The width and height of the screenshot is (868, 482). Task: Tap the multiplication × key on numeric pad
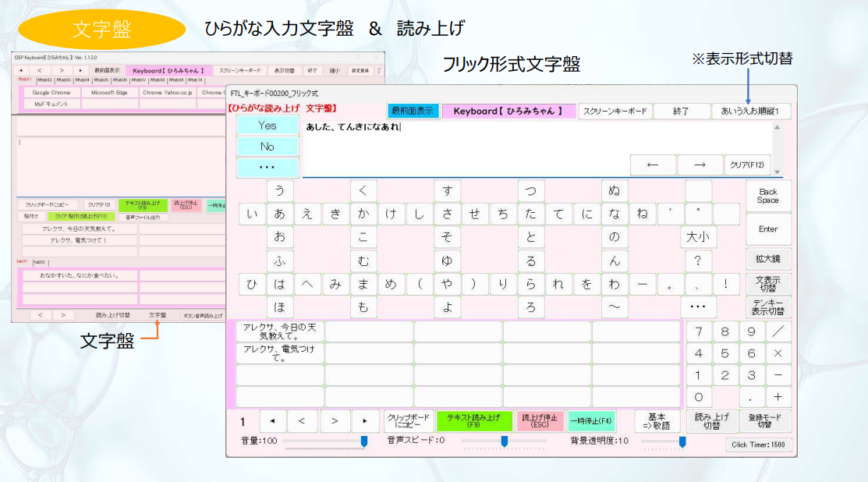pyautogui.click(x=778, y=353)
